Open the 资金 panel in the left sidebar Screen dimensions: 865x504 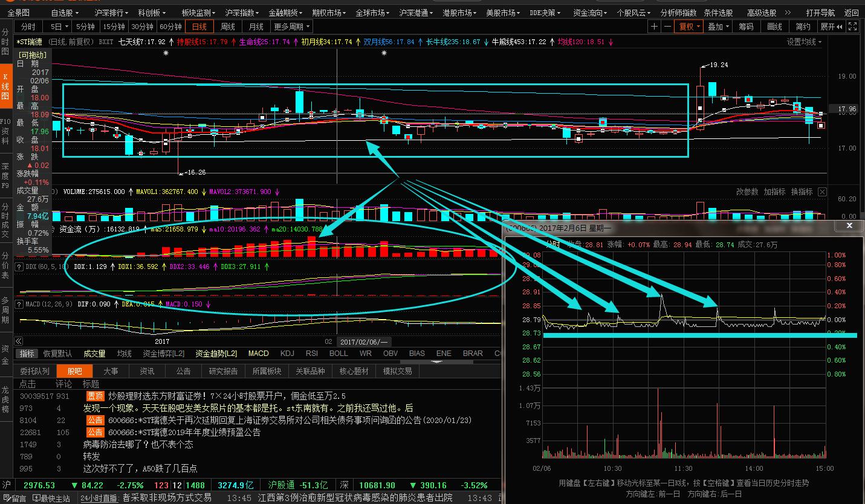pyautogui.click(x=5, y=351)
